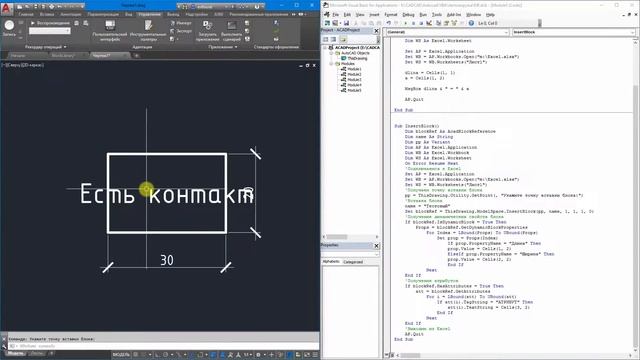Click the Break (pause) icon in VBA toolbar
Viewport: 640px width, 360px height.
[413, 23]
